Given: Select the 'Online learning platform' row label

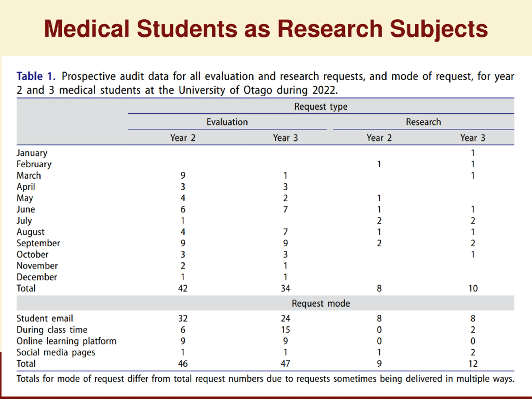Looking at the screenshot, I should pyautogui.click(x=66, y=341).
